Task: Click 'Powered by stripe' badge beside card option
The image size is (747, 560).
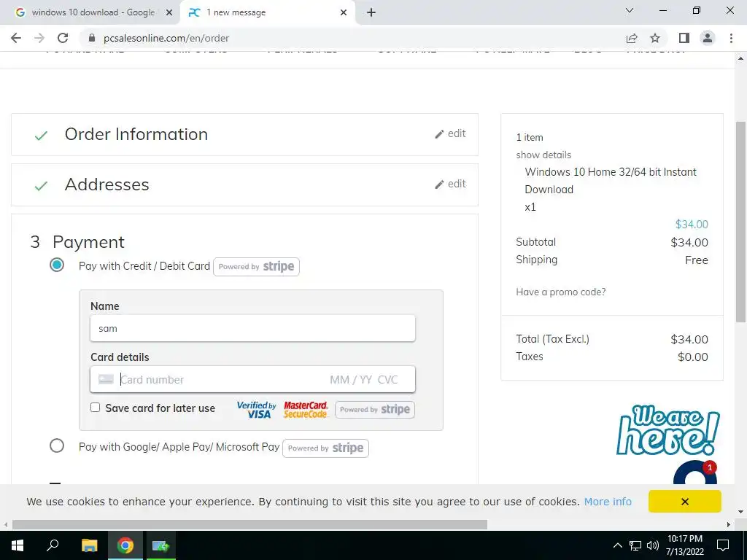Action: [x=256, y=267]
